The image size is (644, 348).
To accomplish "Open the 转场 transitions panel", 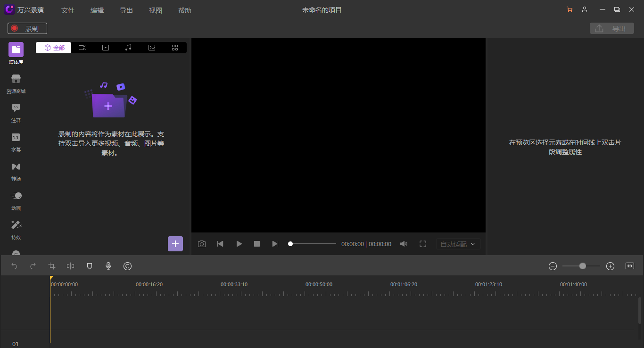I will click(x=16, y=171).
